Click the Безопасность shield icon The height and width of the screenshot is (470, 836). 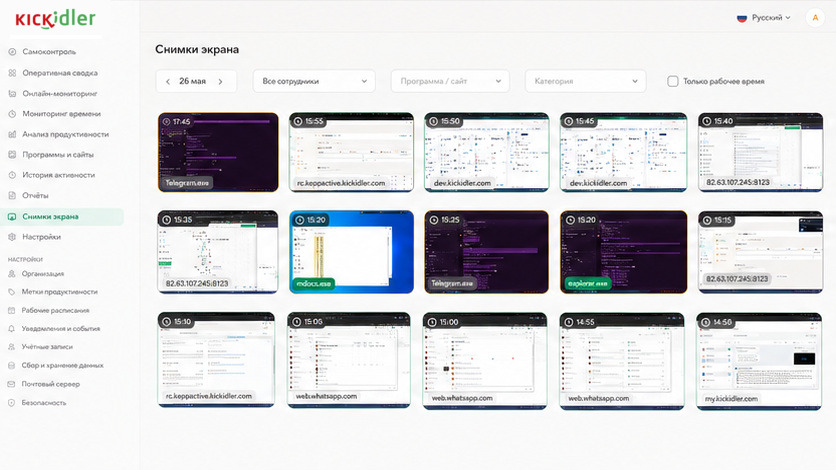tap(12, 402)
